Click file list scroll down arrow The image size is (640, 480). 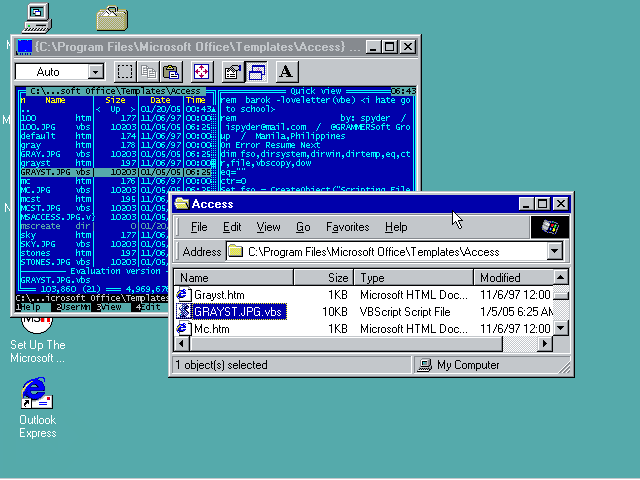coord(561,327)
